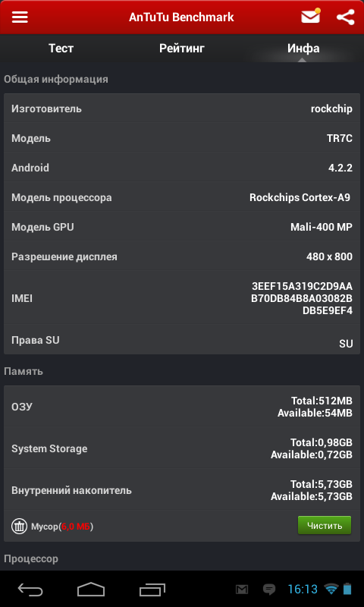Open the hamburger menu

(20, 17)
